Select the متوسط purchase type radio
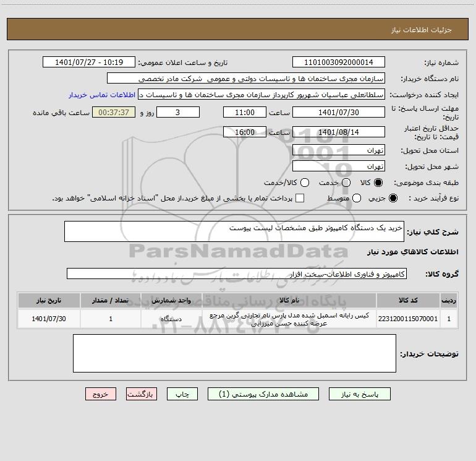The height and width of the screenshot is (461, 476). (357, 198)
